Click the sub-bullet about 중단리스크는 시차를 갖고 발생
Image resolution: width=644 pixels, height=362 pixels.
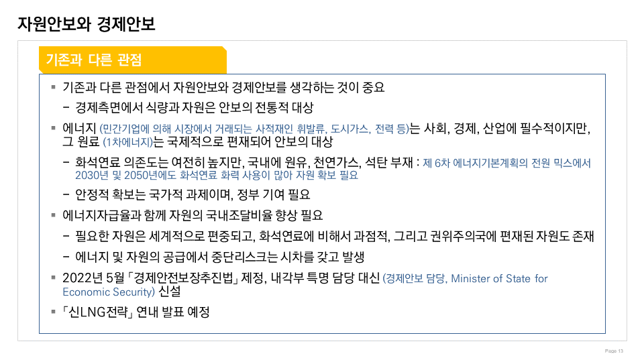[x=221, y=256]
